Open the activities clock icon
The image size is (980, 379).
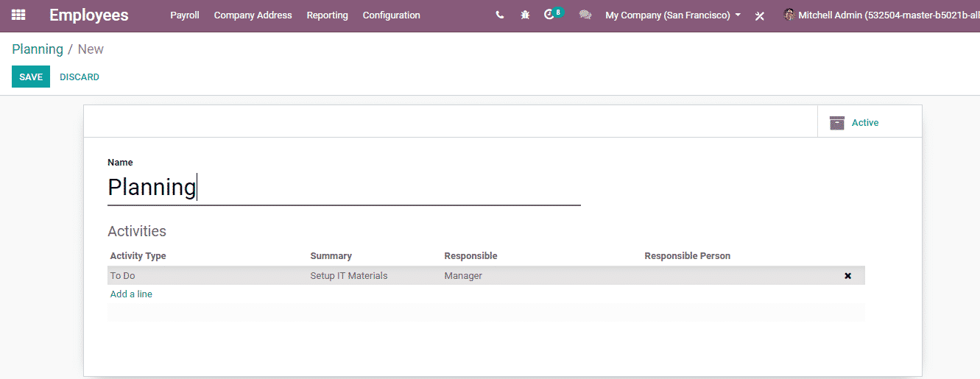point(549,15)
